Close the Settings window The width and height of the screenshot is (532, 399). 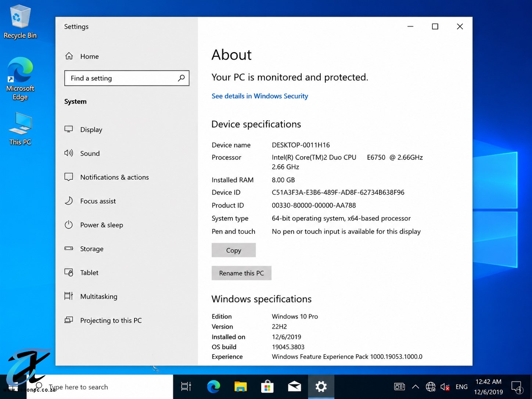point(460,26)
